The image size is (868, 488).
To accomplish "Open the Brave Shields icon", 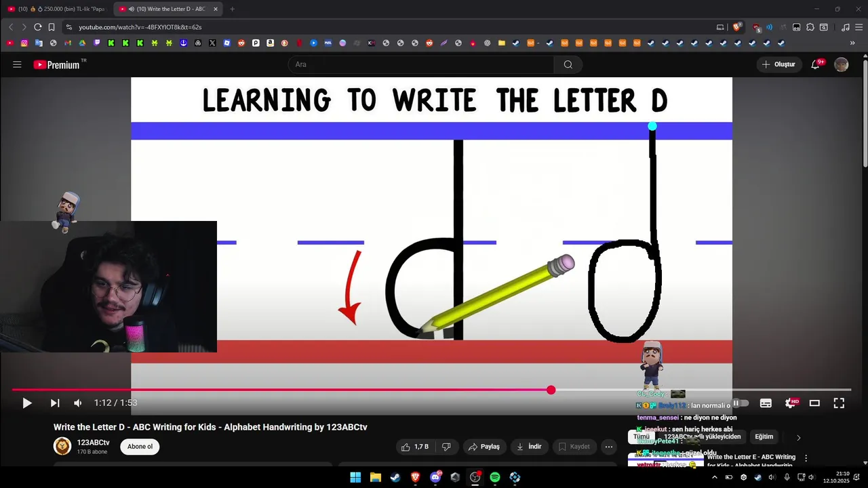I will [x=736, y=27].
